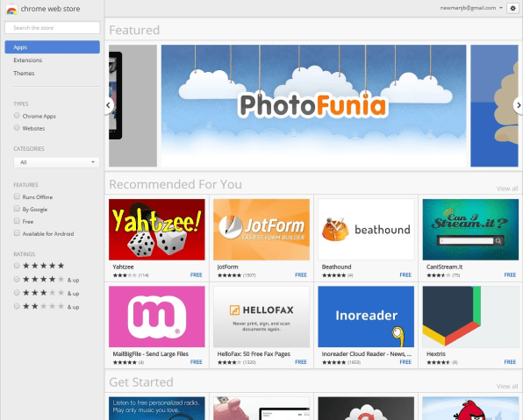Select the Websites type radio button
Viewport: 523px width, 420px height.
pyautogui.click(x=17, y=128)
